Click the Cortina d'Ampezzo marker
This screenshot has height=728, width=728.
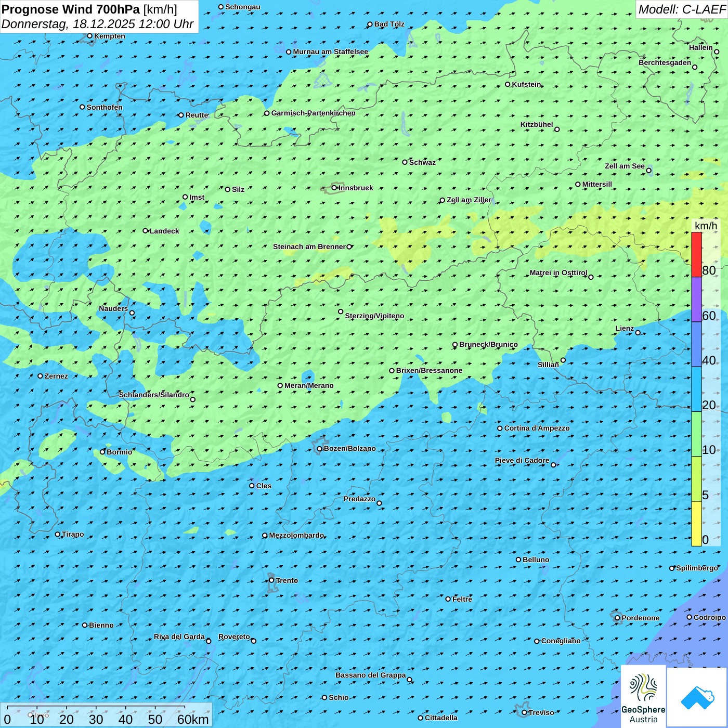click(x=500, y=428)
